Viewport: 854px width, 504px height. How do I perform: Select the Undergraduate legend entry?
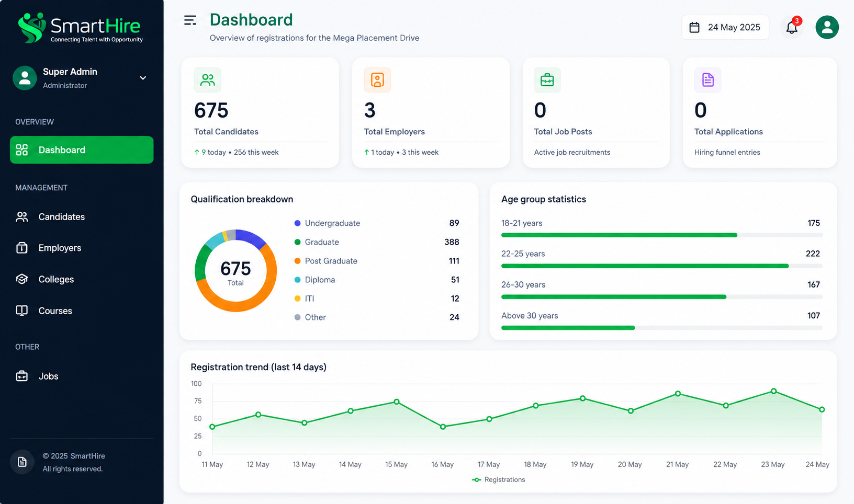click(x=327, y=223)
